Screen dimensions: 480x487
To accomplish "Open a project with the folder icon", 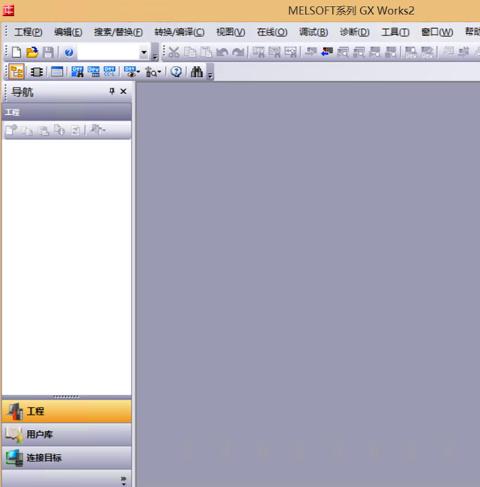I will 32,52.
